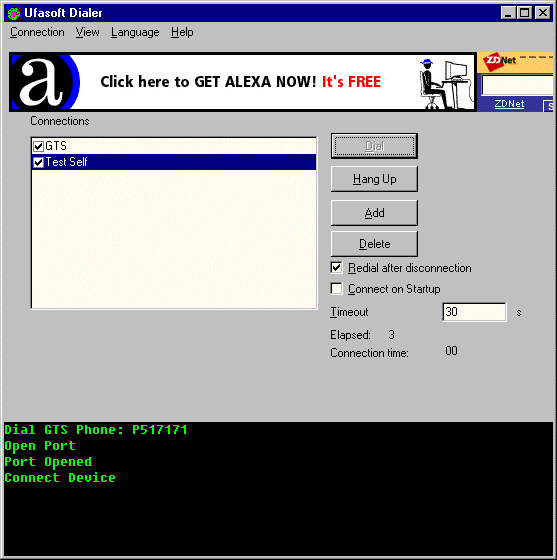Minimize the Ufasoft Dialer window
The height and width of the screenshot is (560, 557).
(x=508, y=13)
